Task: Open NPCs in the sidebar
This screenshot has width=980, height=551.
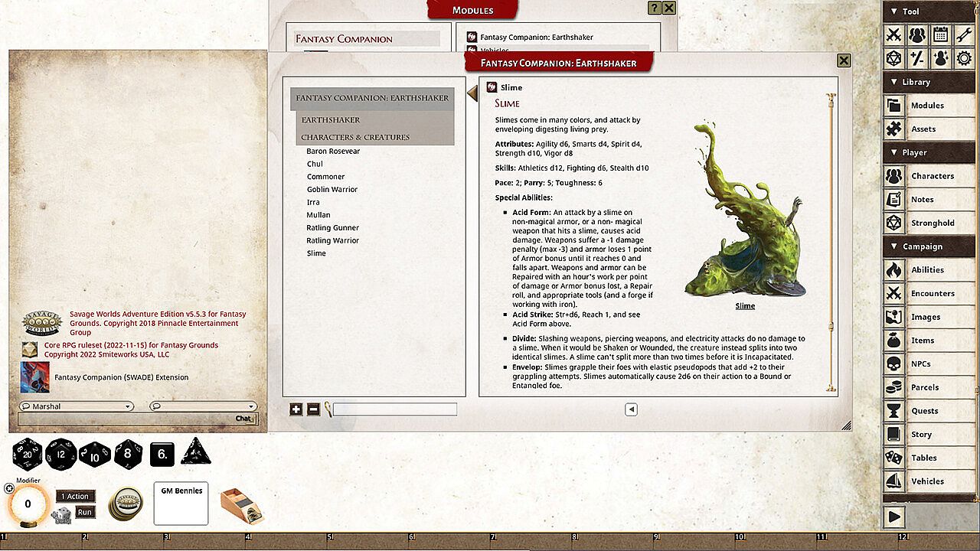Action: pyautogui.click(x=931, y=364)
